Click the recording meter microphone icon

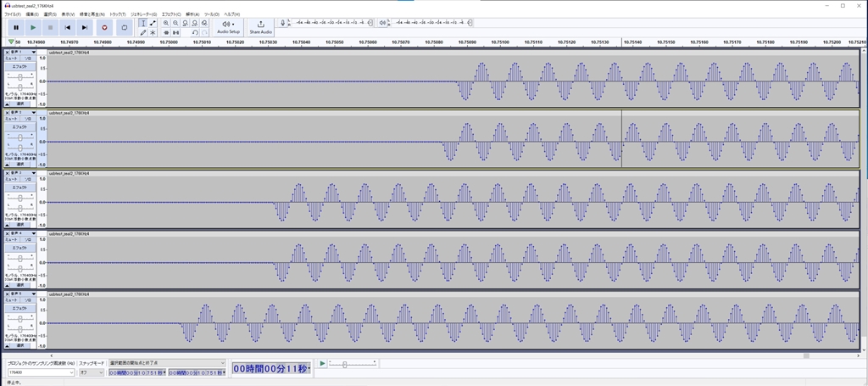tap(283, 23)
